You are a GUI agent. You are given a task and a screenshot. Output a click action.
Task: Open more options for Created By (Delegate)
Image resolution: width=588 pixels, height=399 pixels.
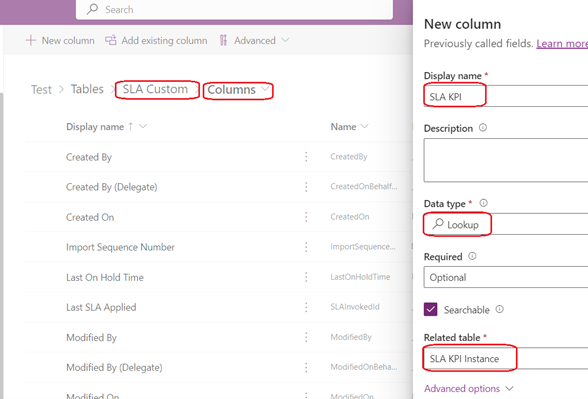pyautogui.click(x=306, y=187)
